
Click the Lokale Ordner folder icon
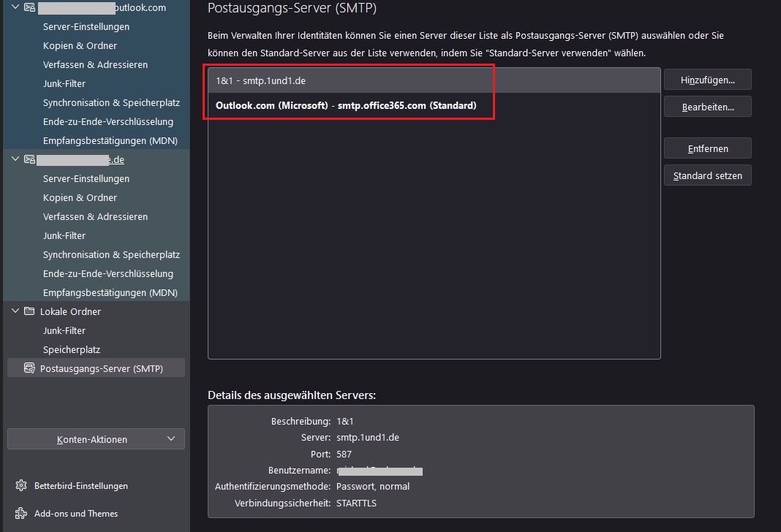[29, 311]
